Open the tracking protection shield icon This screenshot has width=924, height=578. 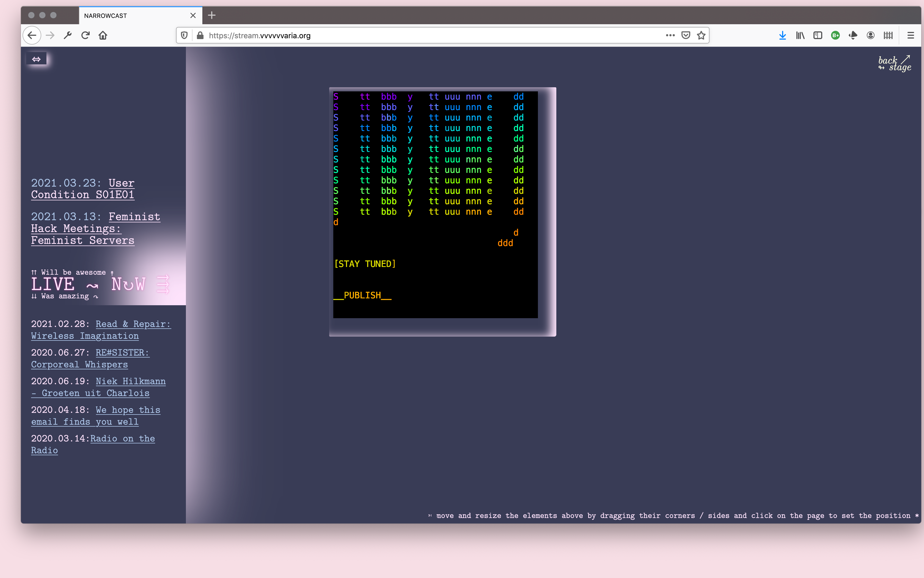[x=185, y=36]
